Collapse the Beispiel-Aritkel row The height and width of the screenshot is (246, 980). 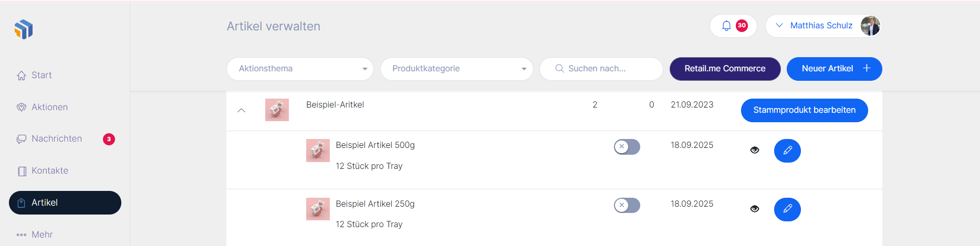click(242, 110)
